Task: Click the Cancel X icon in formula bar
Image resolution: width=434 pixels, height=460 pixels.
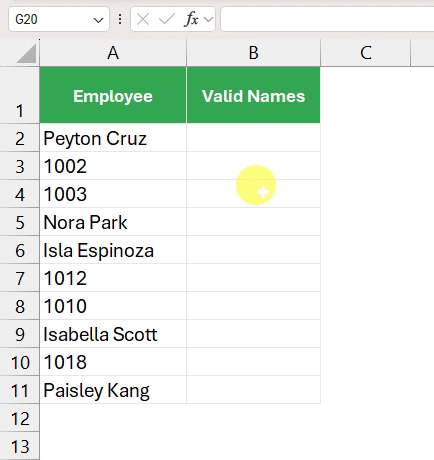Action: pos(143,19)
